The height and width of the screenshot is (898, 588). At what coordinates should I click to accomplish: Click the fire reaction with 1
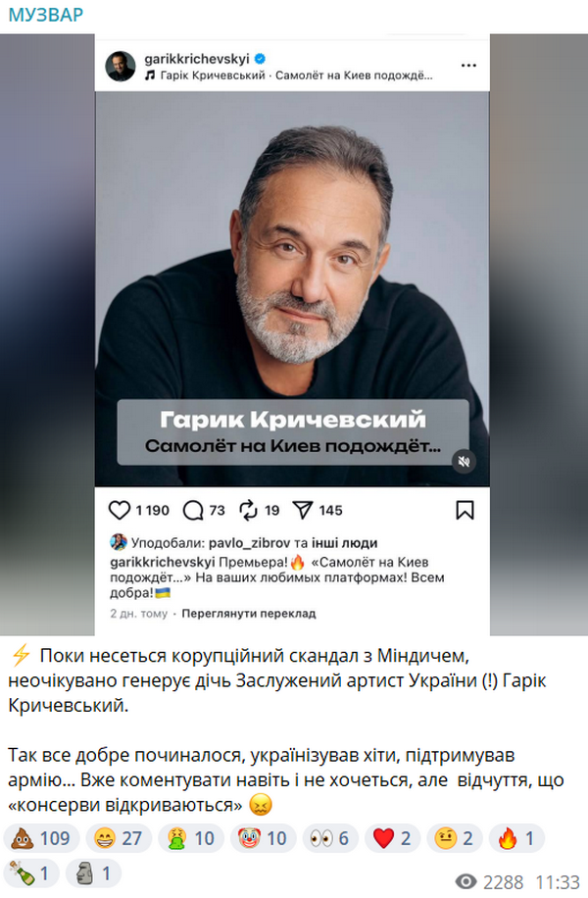click(x=516, y=838)
